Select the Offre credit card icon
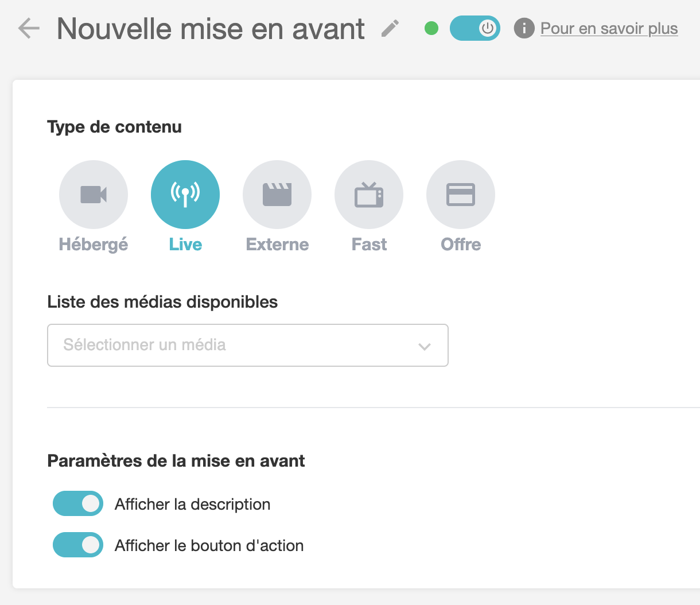This screenshot has height=605, width=700. [x=461, y=195]
